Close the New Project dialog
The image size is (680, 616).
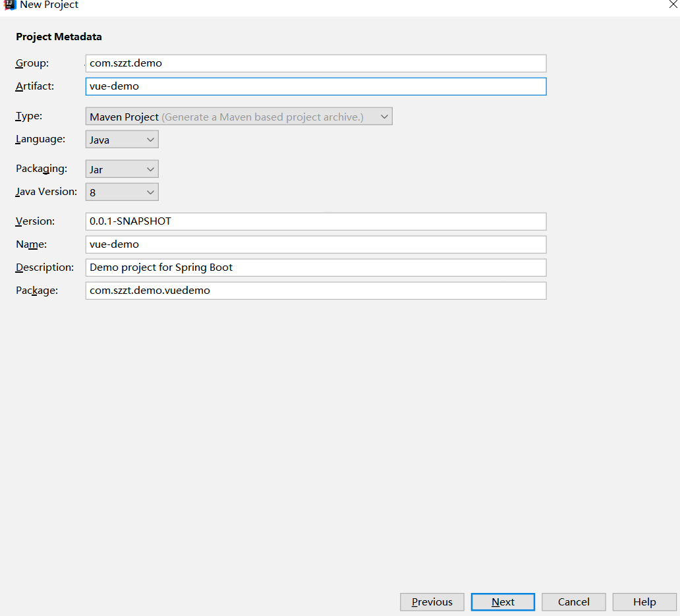coord(672,4)
